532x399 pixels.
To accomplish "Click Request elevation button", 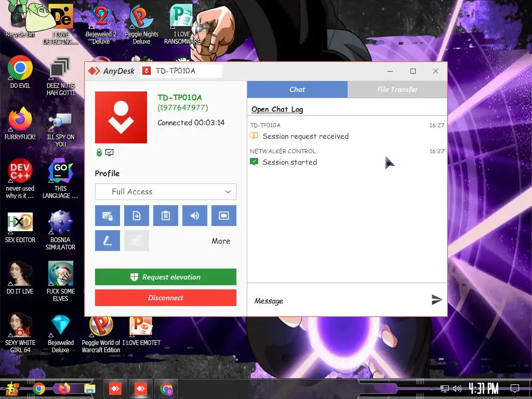I will point(166,277).
